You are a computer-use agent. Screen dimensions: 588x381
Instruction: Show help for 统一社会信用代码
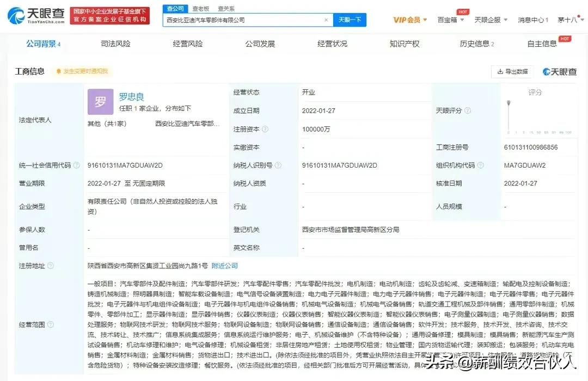pos(77,165)
